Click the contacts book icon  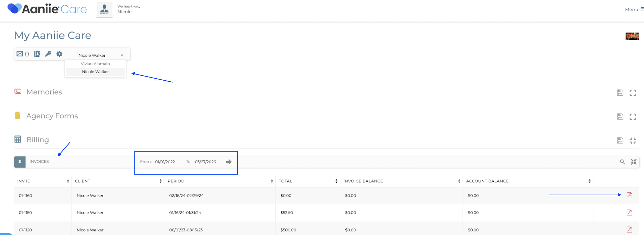tap(37, 54)
